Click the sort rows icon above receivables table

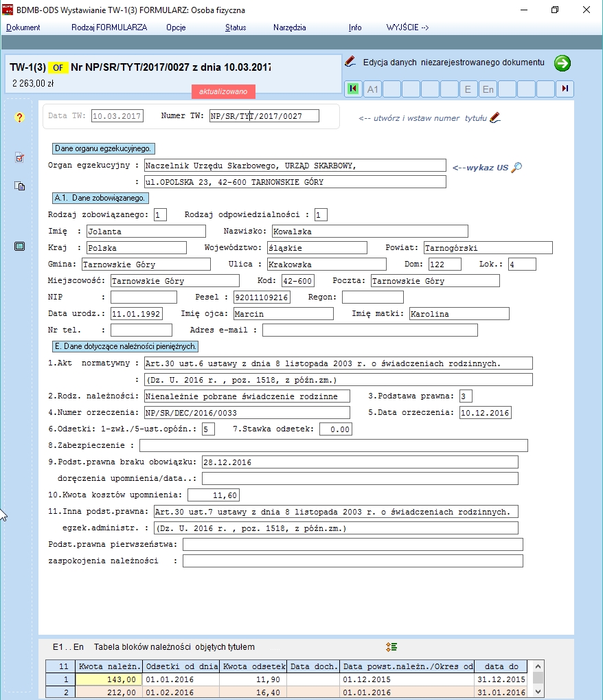pyautogui.click(x=391, y=647)
